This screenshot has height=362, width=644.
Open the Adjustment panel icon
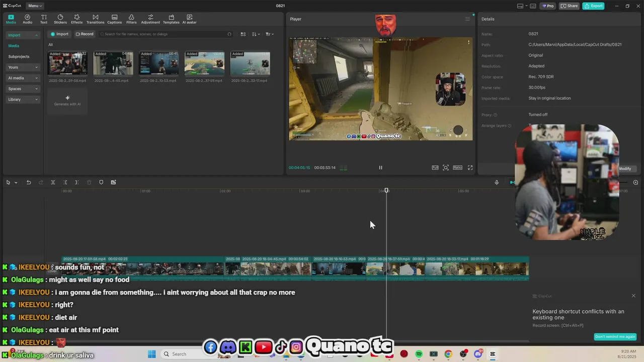[150, 19]
